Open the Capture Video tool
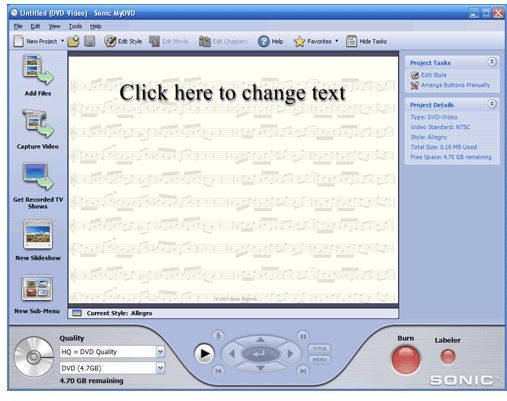This screenshot has width=507, height=401. pos(38,124)
